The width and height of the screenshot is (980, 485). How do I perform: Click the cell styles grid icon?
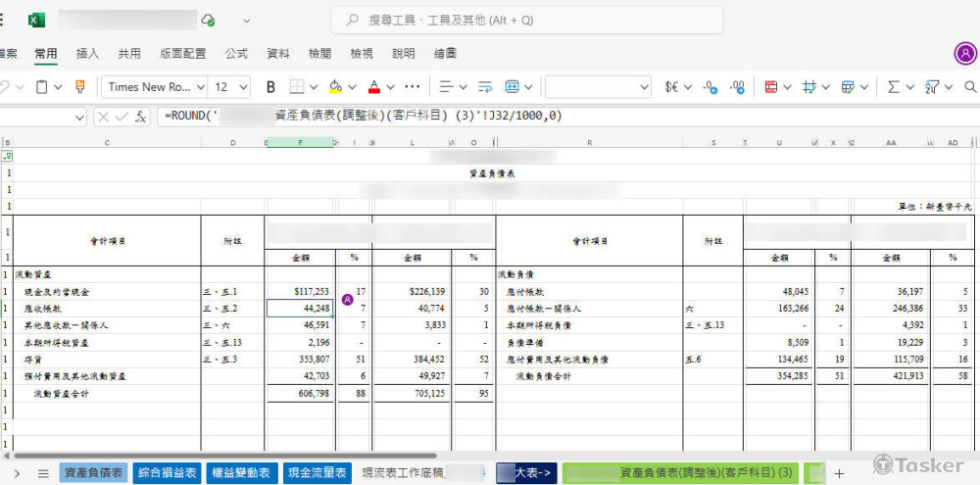tap(810, 87)
